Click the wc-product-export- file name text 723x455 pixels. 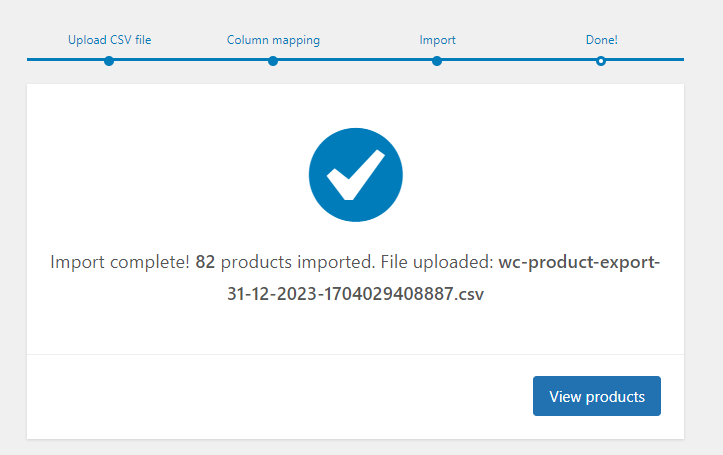tap(579, 262)
